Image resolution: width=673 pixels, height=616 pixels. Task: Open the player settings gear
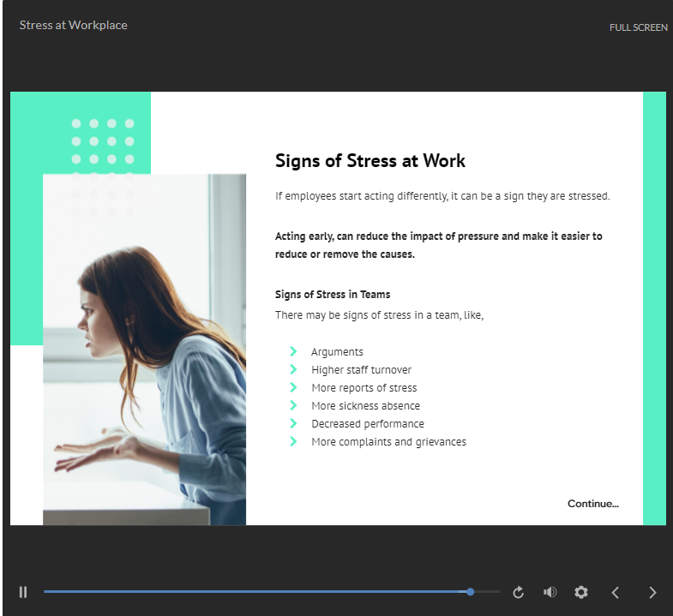(581, 592)
